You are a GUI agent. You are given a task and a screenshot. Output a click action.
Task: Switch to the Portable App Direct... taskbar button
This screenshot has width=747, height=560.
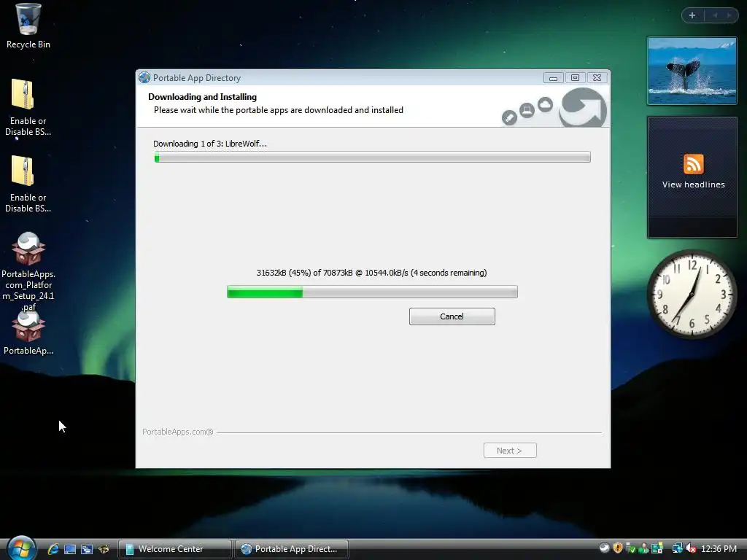pos(292,549)
